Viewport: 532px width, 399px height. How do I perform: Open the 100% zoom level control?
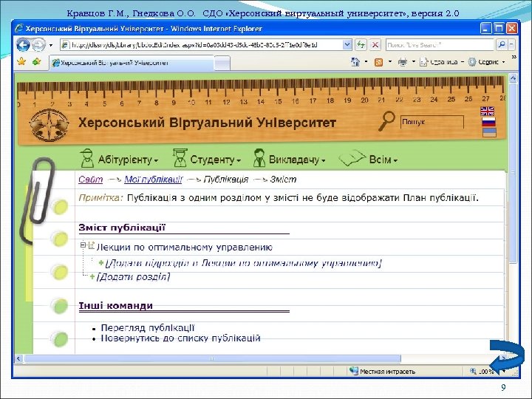coord(488,372)
